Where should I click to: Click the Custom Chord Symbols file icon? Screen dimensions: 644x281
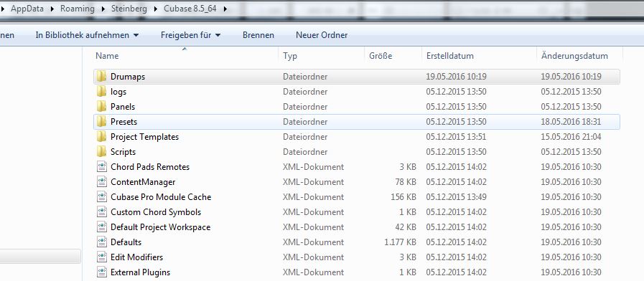tap(102, 211)
